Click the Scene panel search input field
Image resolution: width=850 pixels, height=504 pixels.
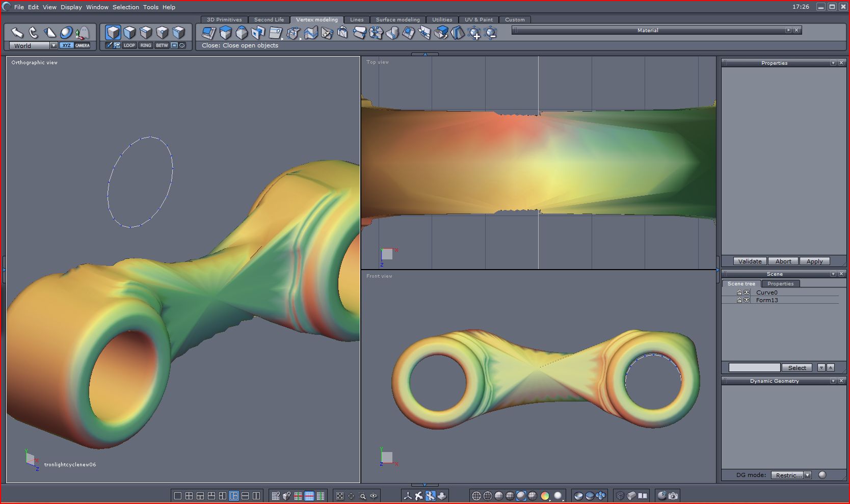click(754, 367)
